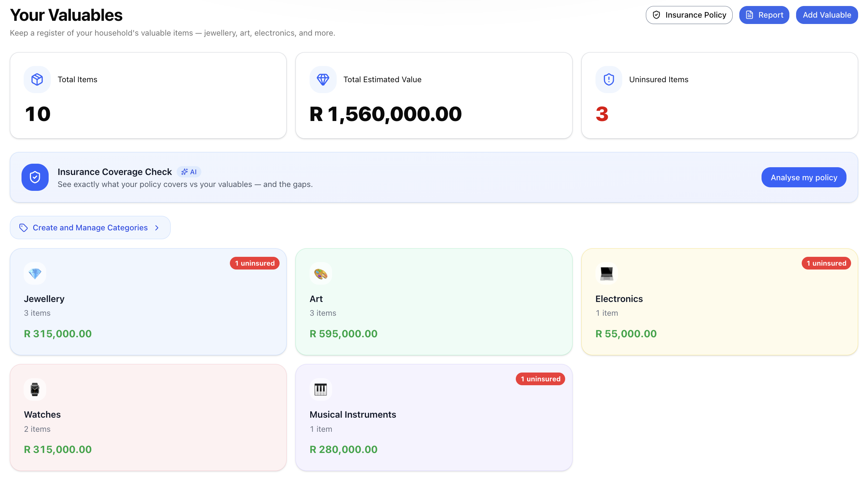The height and width of the screenshot is (484, 868).
Task: Click the 1 uninsured badge on Musical Instruments
Action: [540, 379]
